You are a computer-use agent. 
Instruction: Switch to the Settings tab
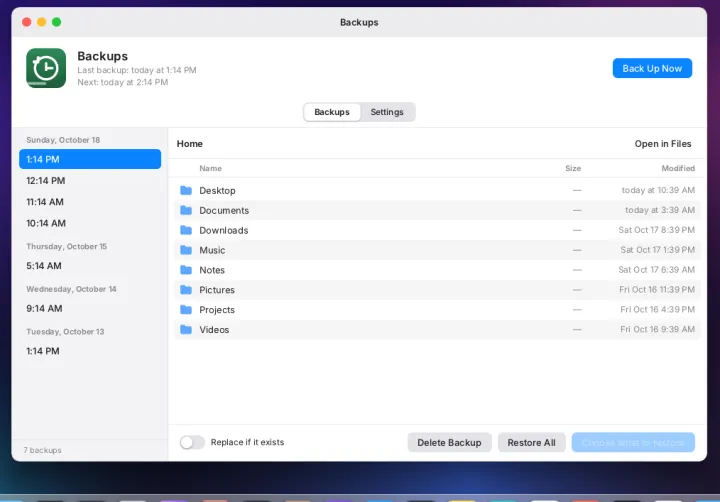click(x=387, y=112)
